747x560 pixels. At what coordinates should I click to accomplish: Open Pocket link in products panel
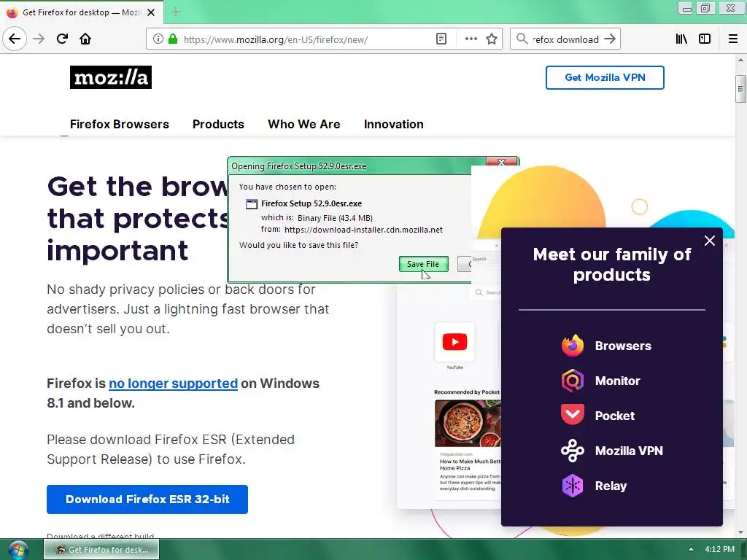(x=614, y=416)
